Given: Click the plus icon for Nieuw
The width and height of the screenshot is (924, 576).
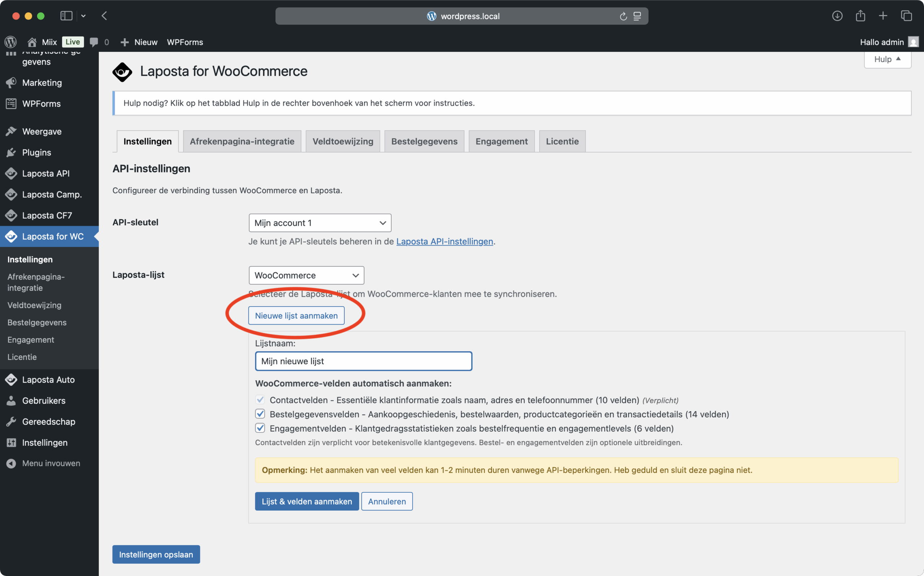Looking at the screenshot, I should tap(124, 42).
